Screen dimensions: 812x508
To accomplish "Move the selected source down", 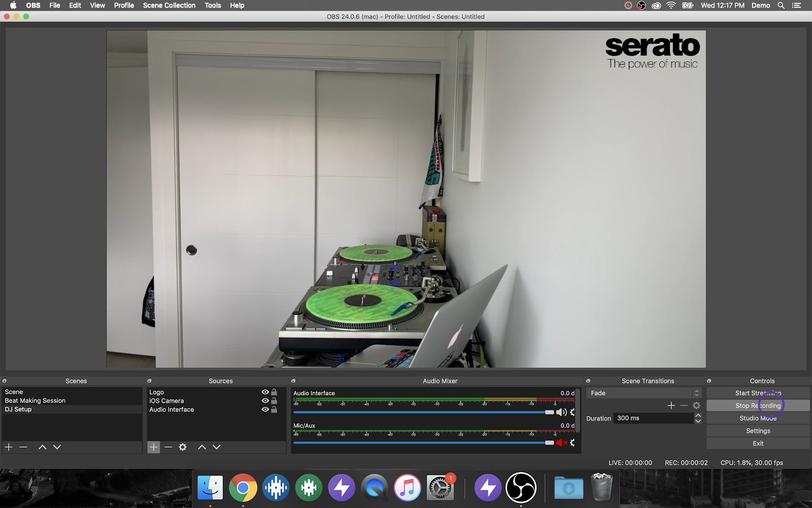I will point(217,447).
